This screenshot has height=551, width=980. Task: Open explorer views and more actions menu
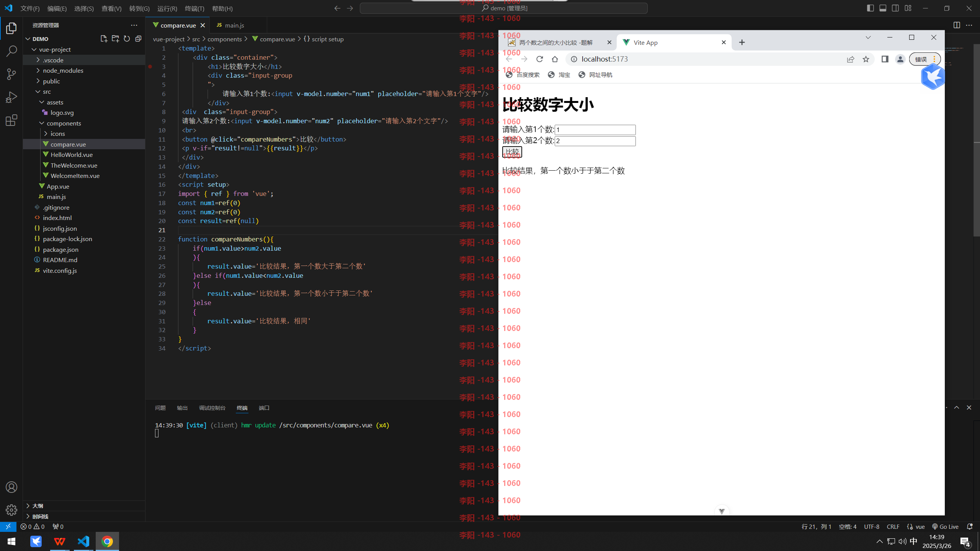click(x=134, y=25)
